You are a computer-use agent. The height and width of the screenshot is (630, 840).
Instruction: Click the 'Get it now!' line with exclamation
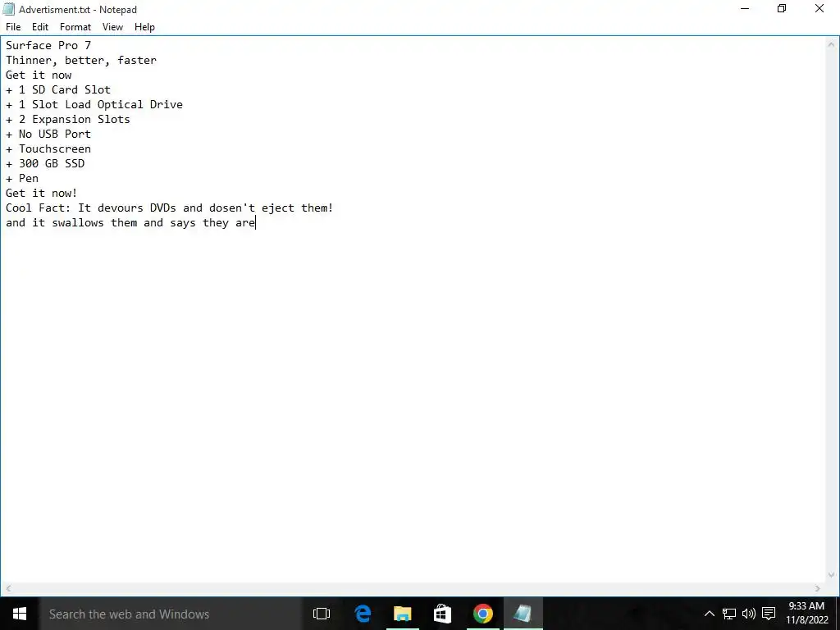click(41, 193)
